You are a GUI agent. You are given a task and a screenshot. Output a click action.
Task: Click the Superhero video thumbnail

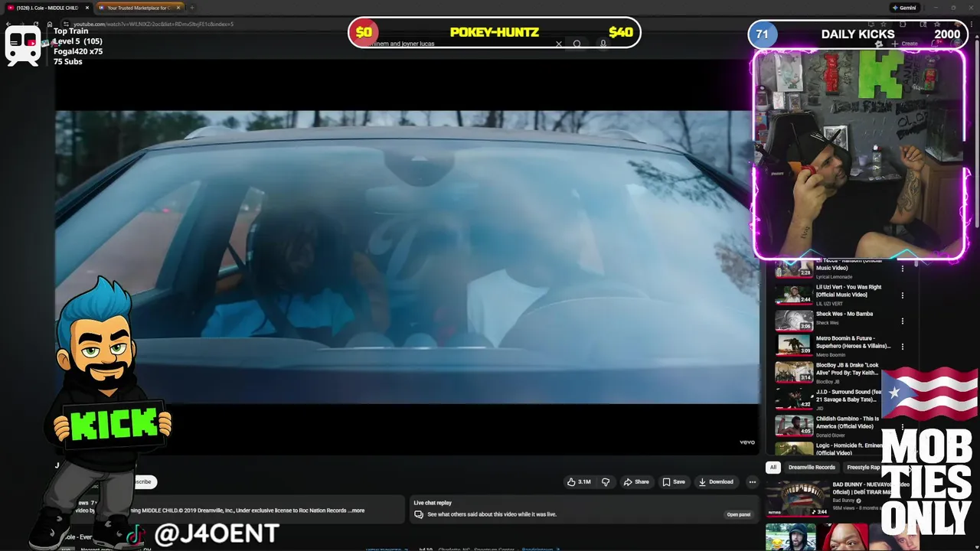[794, 346]
